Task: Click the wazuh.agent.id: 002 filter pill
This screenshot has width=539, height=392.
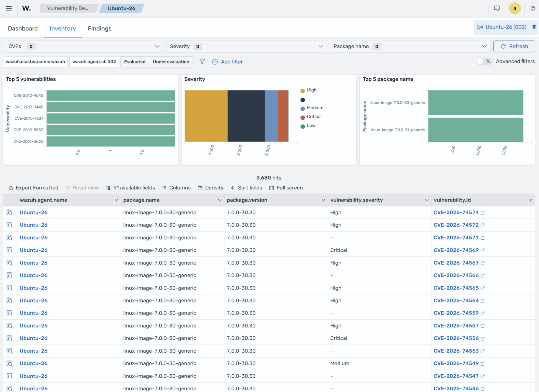Action: pyautogui.click(x=94, y=62)
